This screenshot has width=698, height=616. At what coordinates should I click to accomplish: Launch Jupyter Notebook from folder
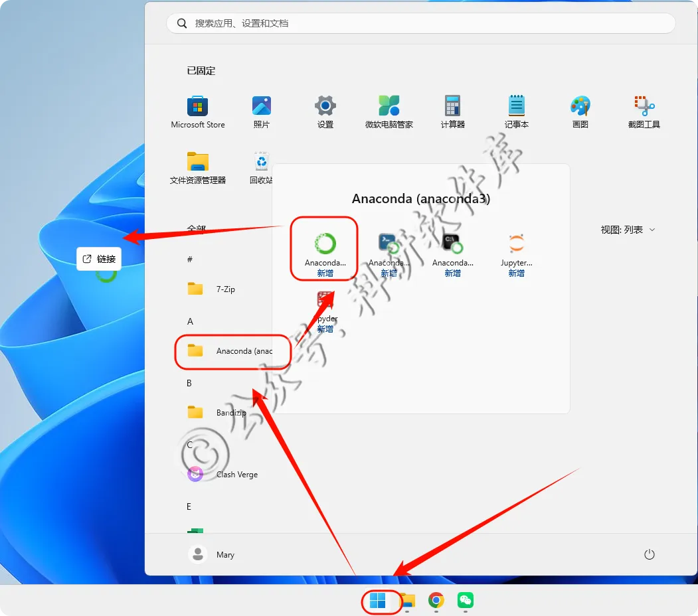click(x=517, y=255)
